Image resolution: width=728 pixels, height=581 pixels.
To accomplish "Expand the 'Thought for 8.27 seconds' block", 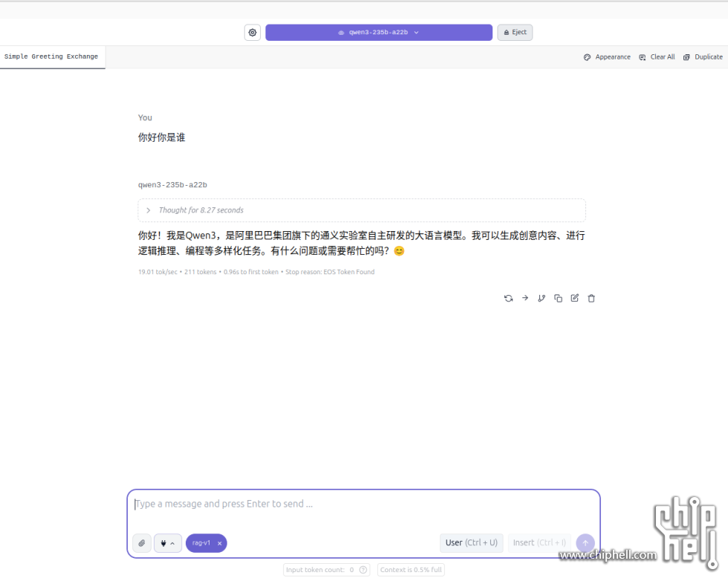I will pyautogui.click(x=362, y=210).
